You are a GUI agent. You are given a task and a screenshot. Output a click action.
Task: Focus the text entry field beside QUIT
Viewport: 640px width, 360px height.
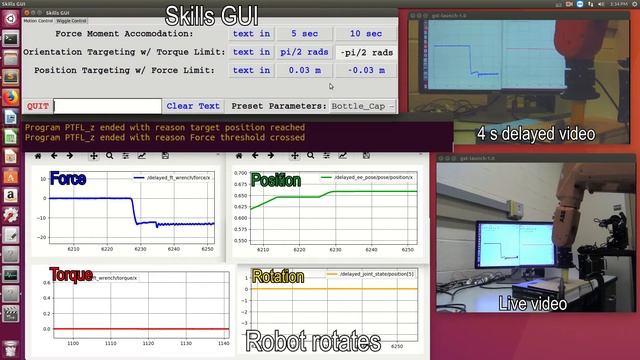click(x=107, y=106)
